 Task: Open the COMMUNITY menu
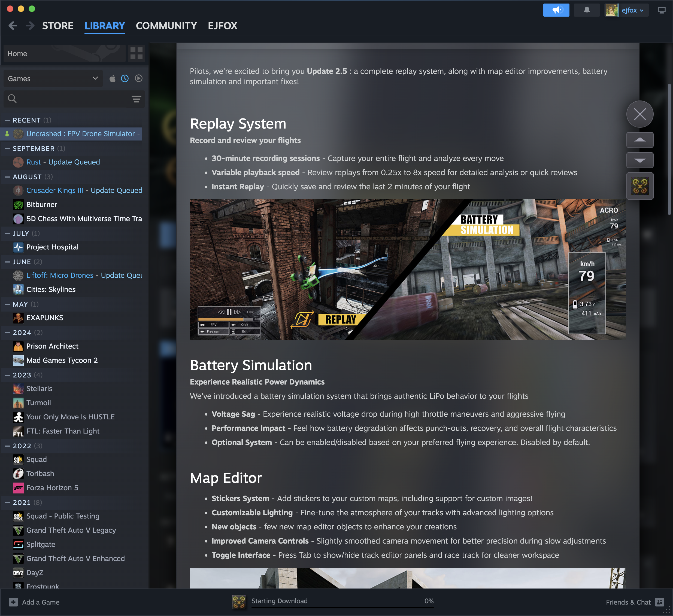[x=166, y=26]
